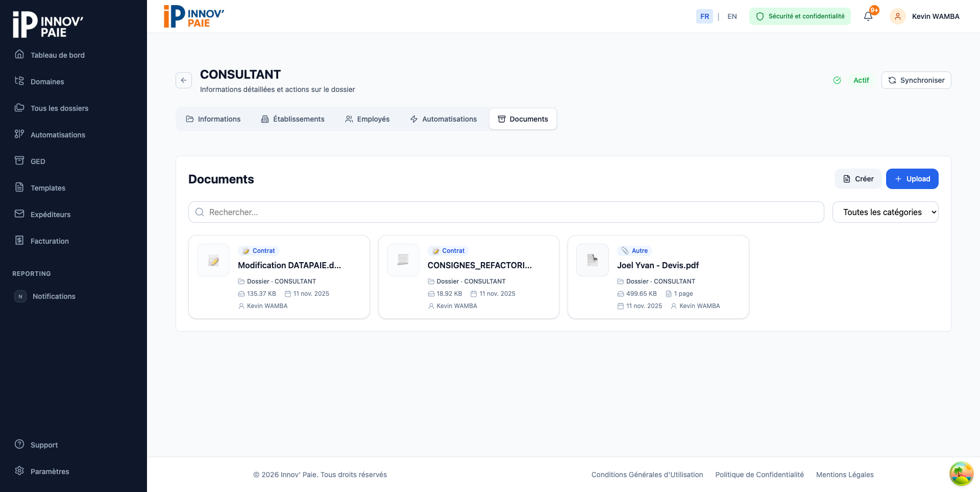Expand the Toutes les catégories dropdown
The image size is (980, 492).
click(885, 212)
